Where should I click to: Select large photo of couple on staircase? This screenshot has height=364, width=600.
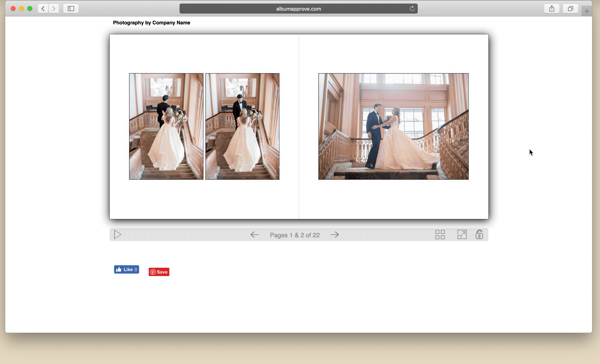tap(394, 126)
